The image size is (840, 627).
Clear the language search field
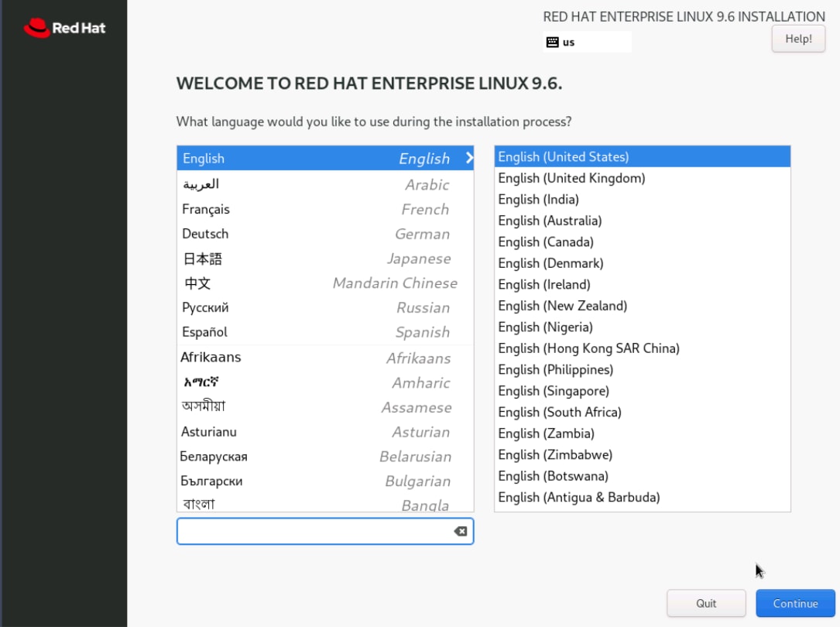[460, 531]
